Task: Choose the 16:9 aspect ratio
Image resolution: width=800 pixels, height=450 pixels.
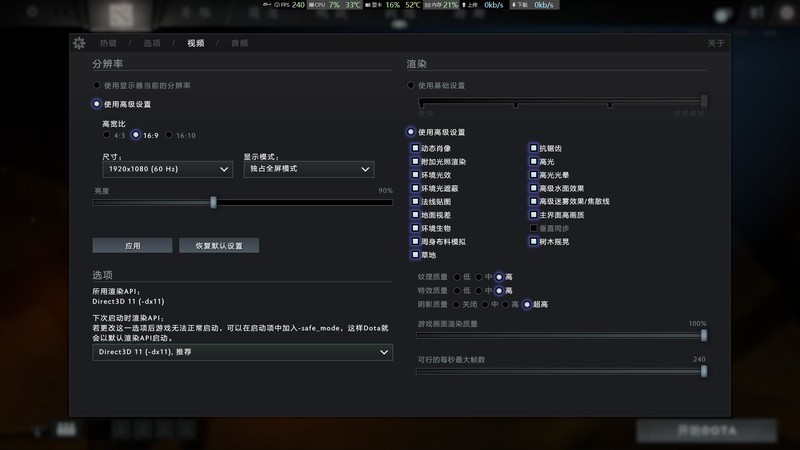Action: coord(136,135)
